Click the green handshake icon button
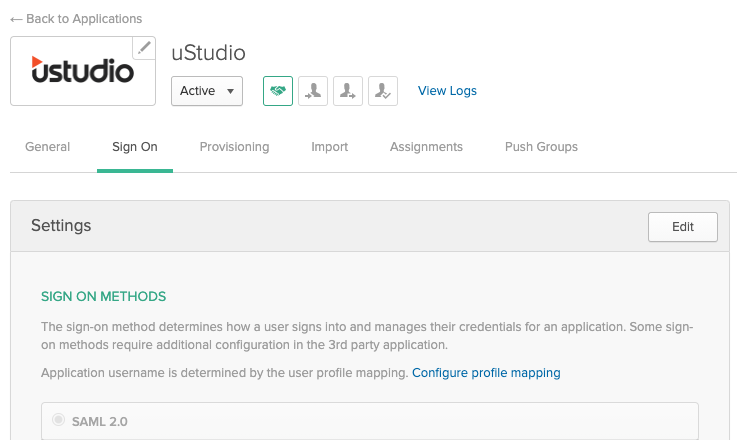The image size is (737, 440). (278, 91)
